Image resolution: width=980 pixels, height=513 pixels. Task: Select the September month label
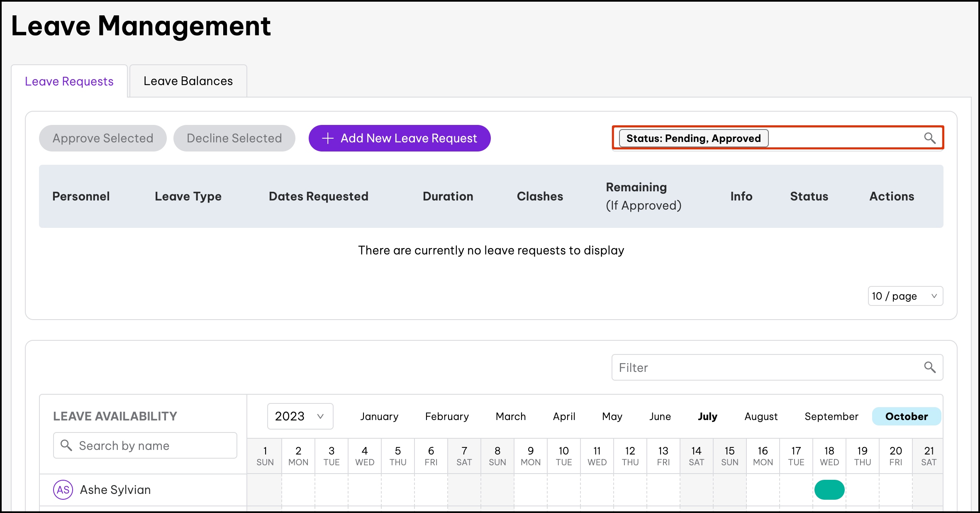coord(831,416)
